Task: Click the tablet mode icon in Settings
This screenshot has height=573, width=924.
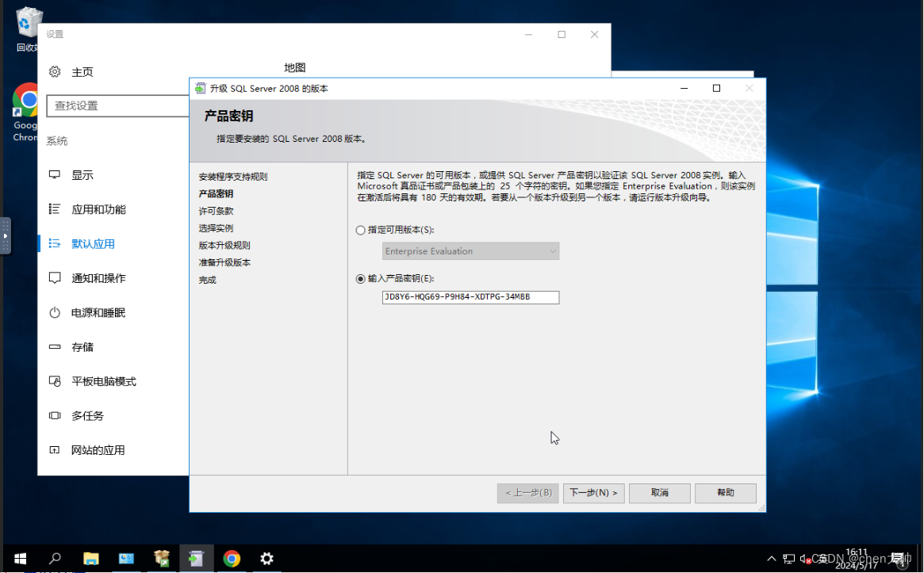Action: [x=55, y=382]
